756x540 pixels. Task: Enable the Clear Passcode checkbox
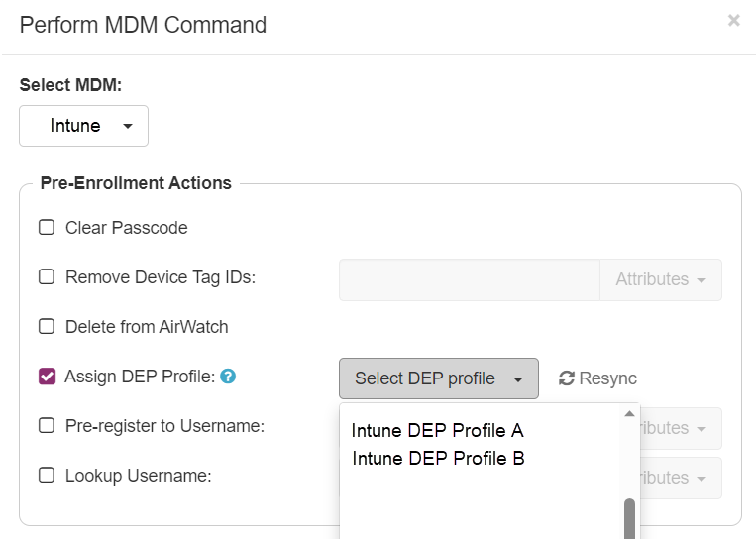click(x=47, y=227)
